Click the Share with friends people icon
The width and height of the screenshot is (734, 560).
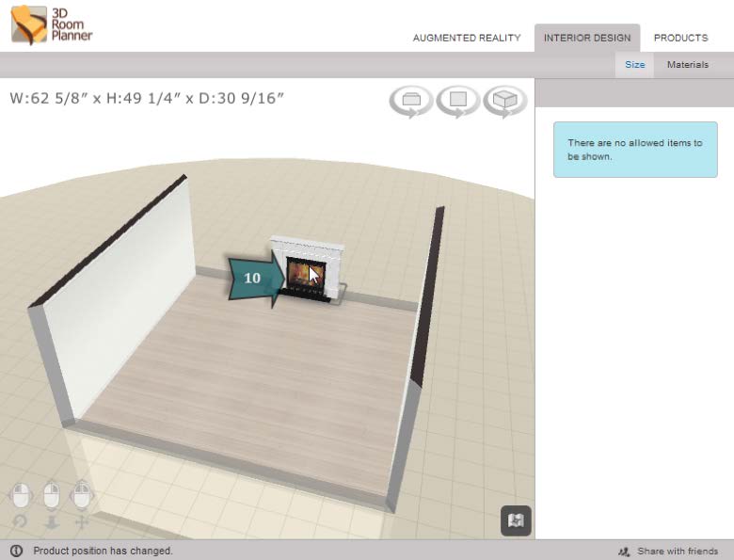[x=624, y=552]
